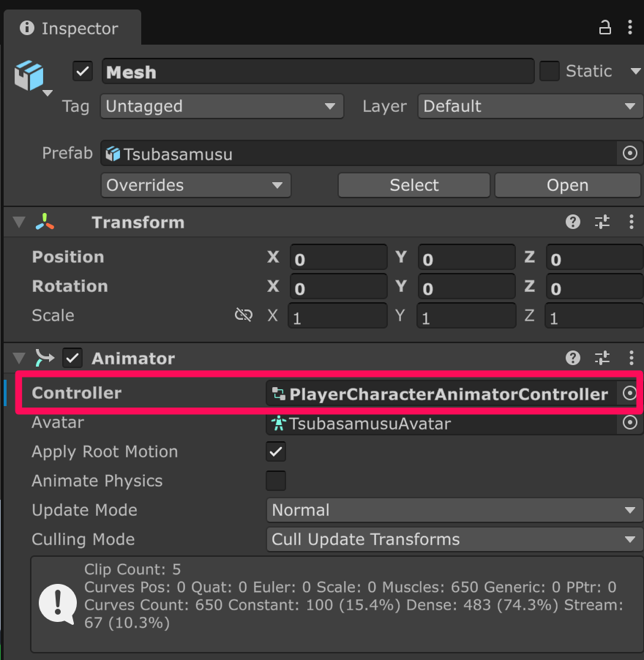This screenshot has width=644, height=660.
Task: Disable Apply Root Motion checkbox
Action: [276, 452]
